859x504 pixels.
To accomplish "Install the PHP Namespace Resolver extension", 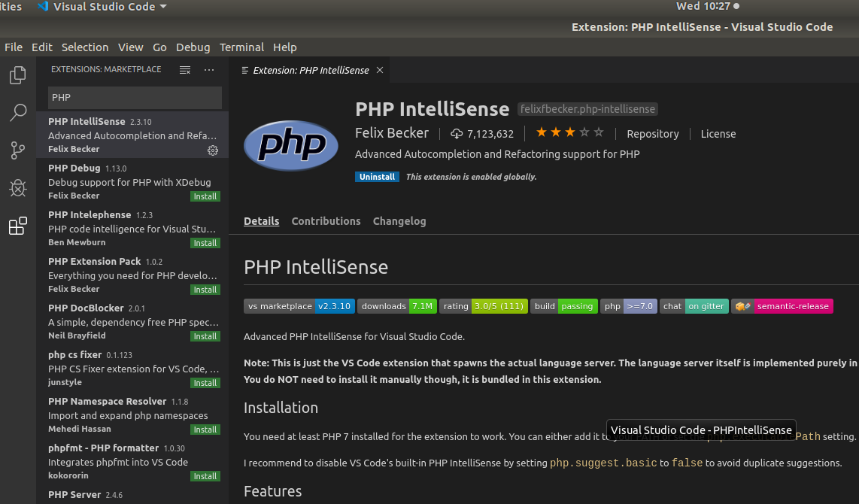I will coord(205,429).
